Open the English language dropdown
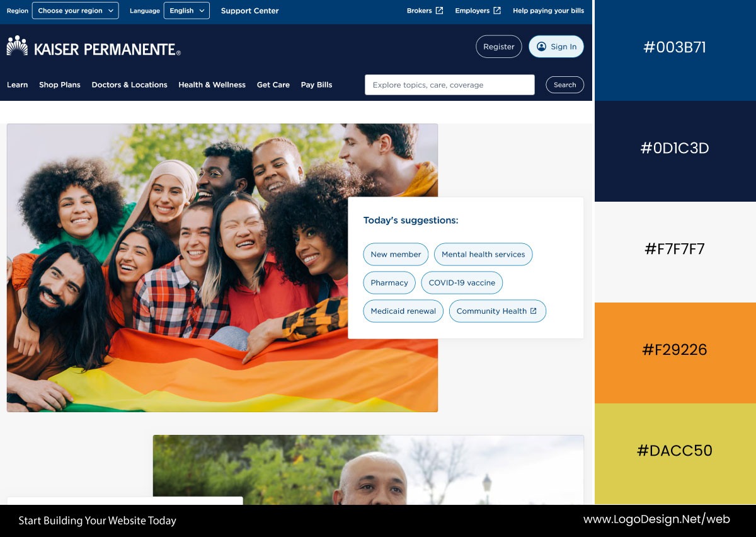 (186, 11)
